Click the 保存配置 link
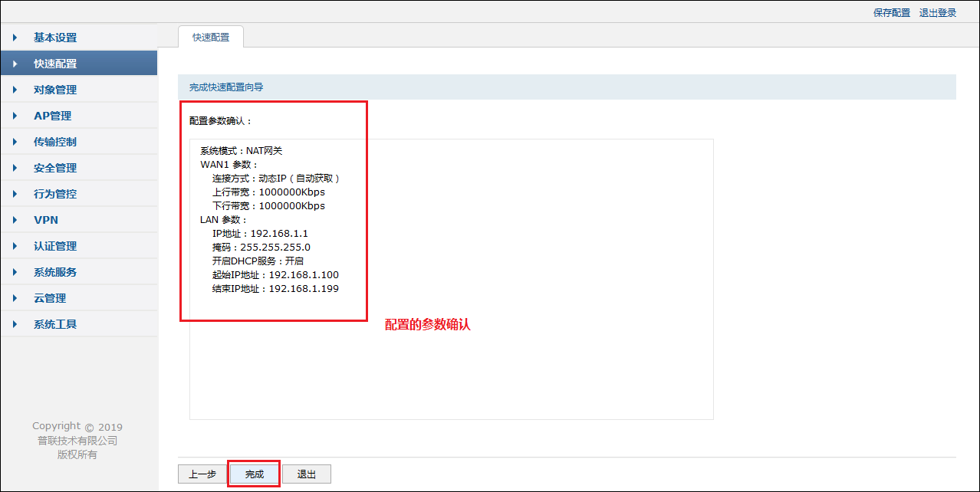Image resolution: width=980 pixels, height=492 pixels. tap(892, 12)
